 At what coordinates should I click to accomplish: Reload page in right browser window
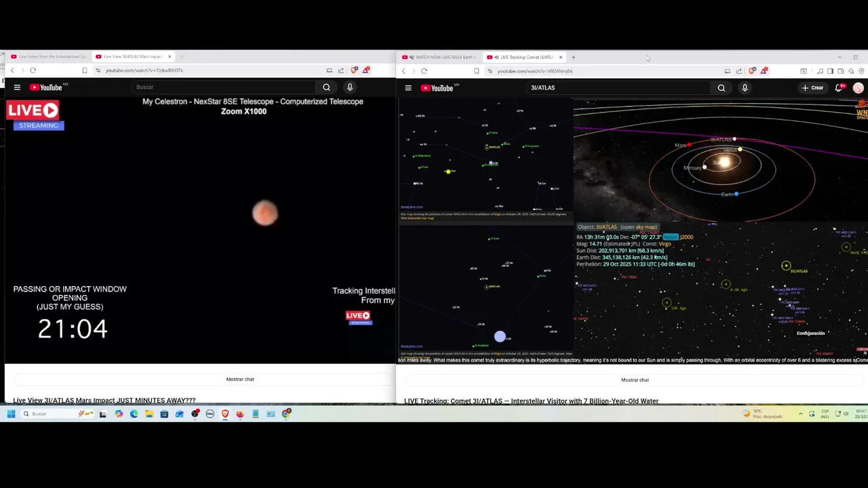pyautogui.click(x=424, y=70)
